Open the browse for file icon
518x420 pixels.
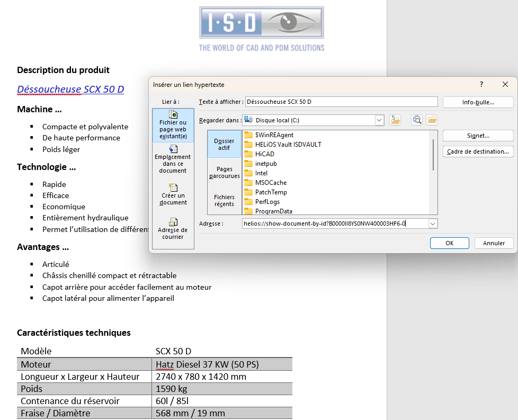(x=432, y=120)
